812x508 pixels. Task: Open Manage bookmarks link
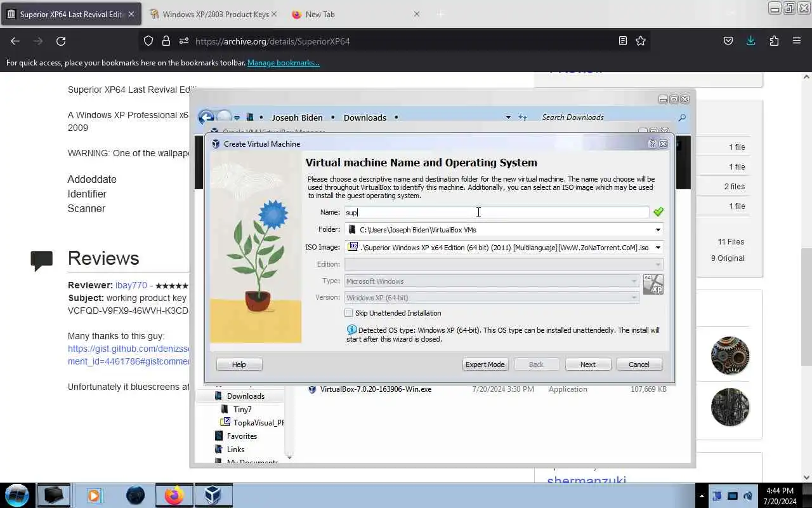pyautogui.click(x=284, y=63)
